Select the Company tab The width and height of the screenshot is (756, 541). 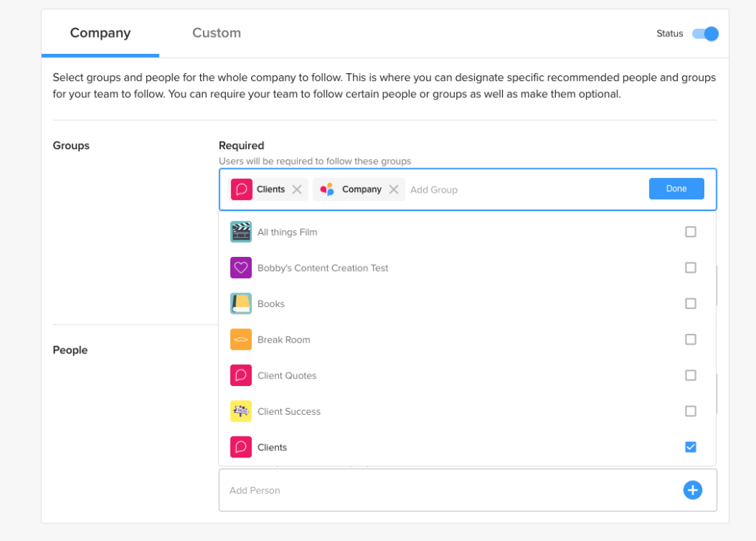pyautogui.click(x=100, y=33)
